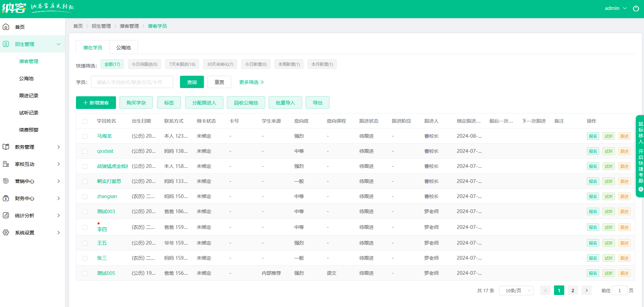The image size is (644, 307).
Task: Click 报名 tag for 战狼猛虎金钱豹
Action: 593,166
